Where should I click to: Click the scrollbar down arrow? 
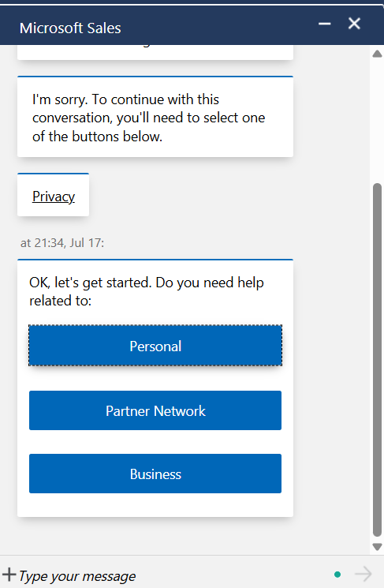pyautogui.click(x=377, y=547)
